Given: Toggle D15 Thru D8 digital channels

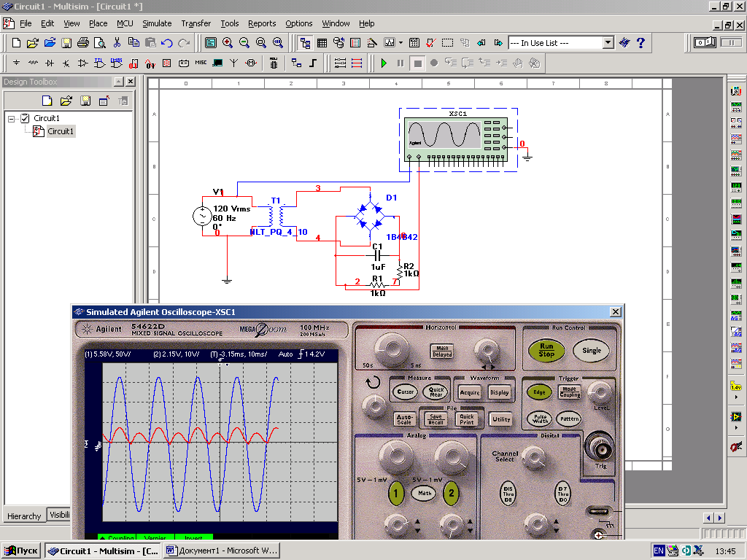Looking at the screenshot, I should click(508, 494).
